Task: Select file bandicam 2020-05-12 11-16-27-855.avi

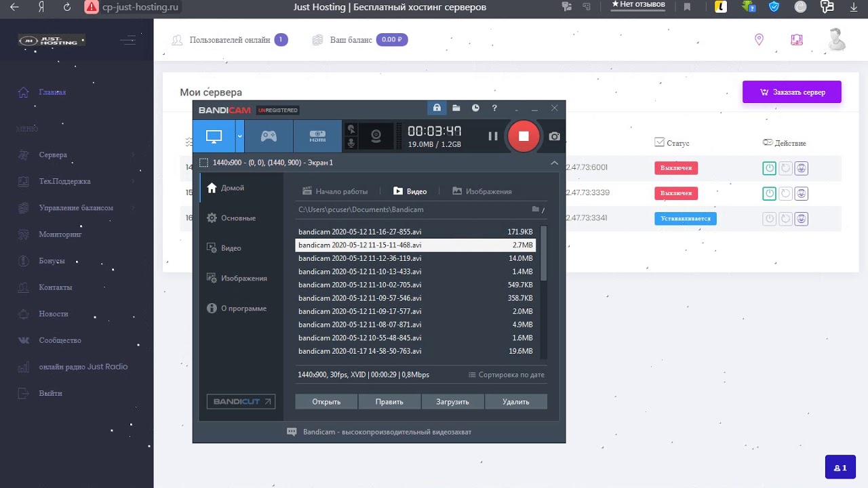Action: [x=415, y=232]
